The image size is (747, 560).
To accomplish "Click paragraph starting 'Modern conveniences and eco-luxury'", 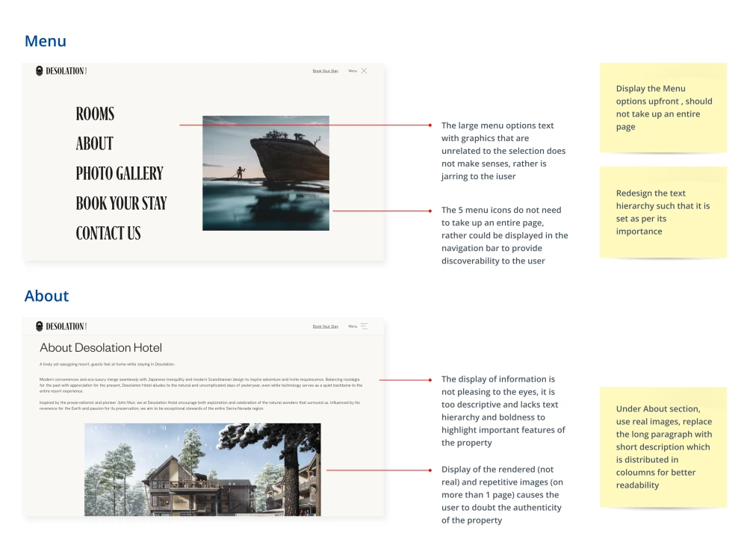I will pyautogui.click(x=200, y=385).
